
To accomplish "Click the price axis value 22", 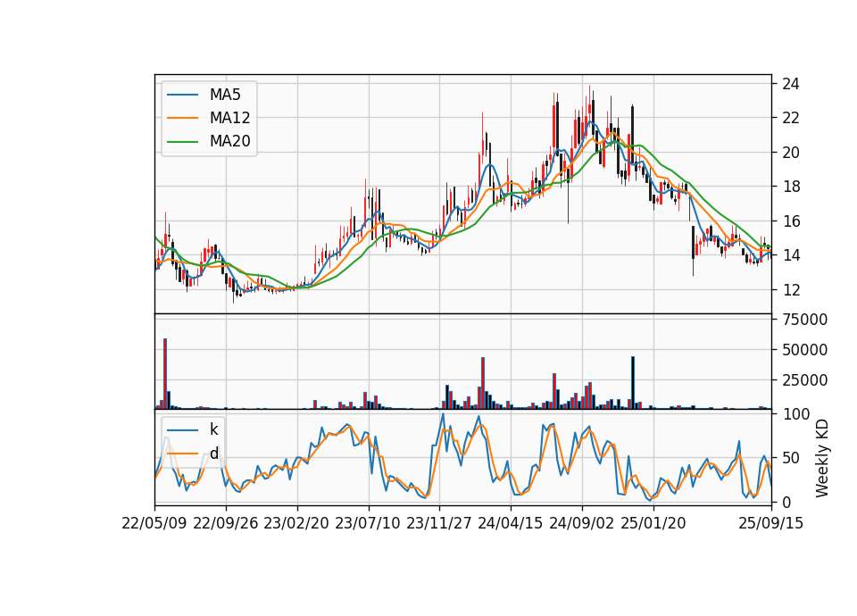I will point(791,118).
